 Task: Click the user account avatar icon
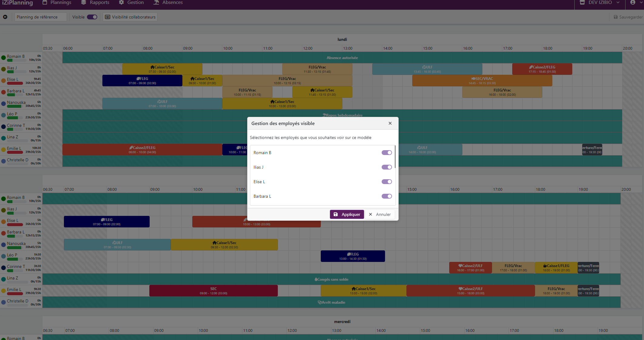coord(632,2)
